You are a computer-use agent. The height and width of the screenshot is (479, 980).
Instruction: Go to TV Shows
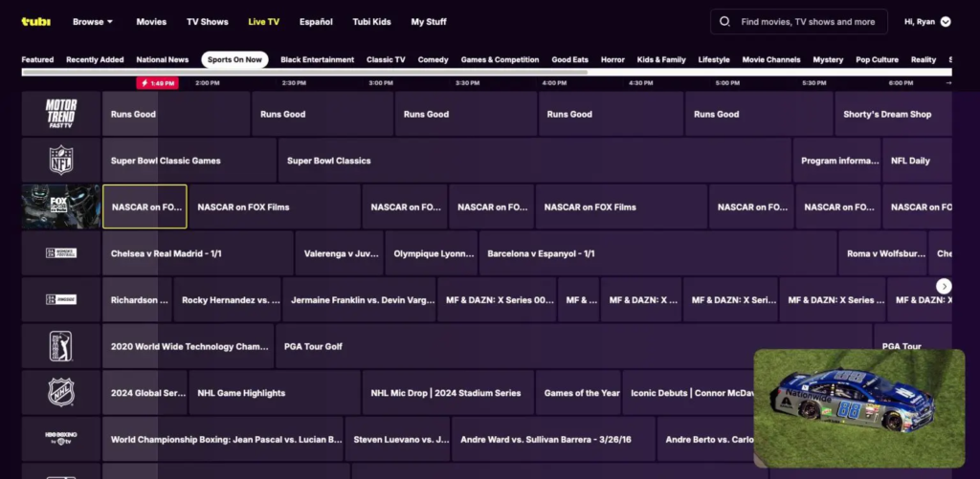coord(208,22)
